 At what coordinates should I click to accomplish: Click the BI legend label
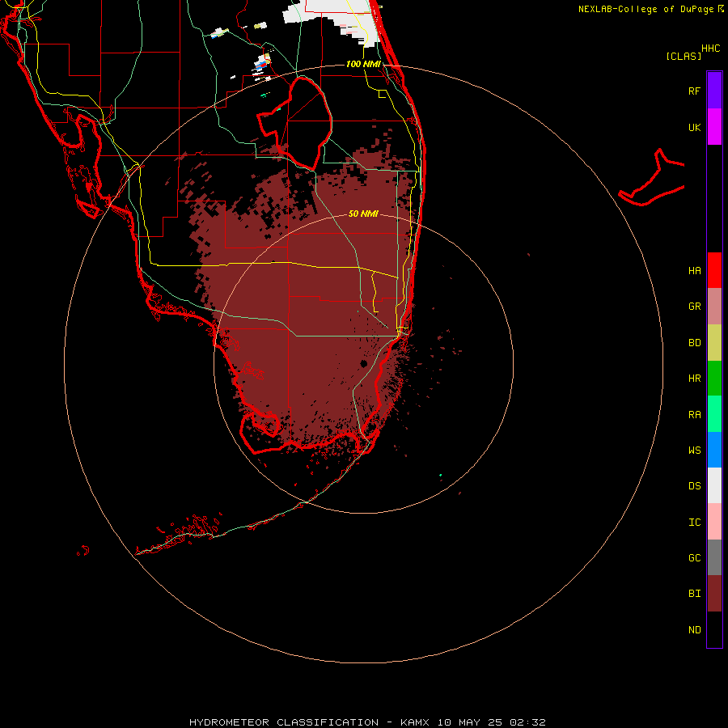[694, 594]
